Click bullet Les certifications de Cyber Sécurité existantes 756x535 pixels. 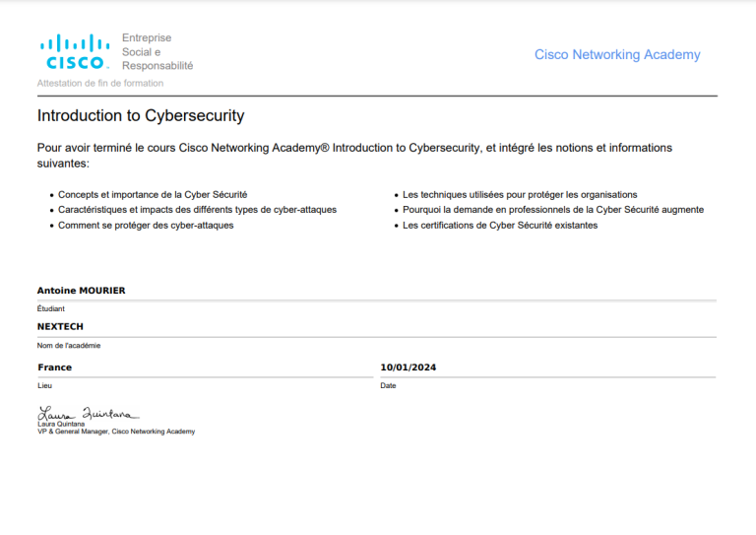coord(500,226)
